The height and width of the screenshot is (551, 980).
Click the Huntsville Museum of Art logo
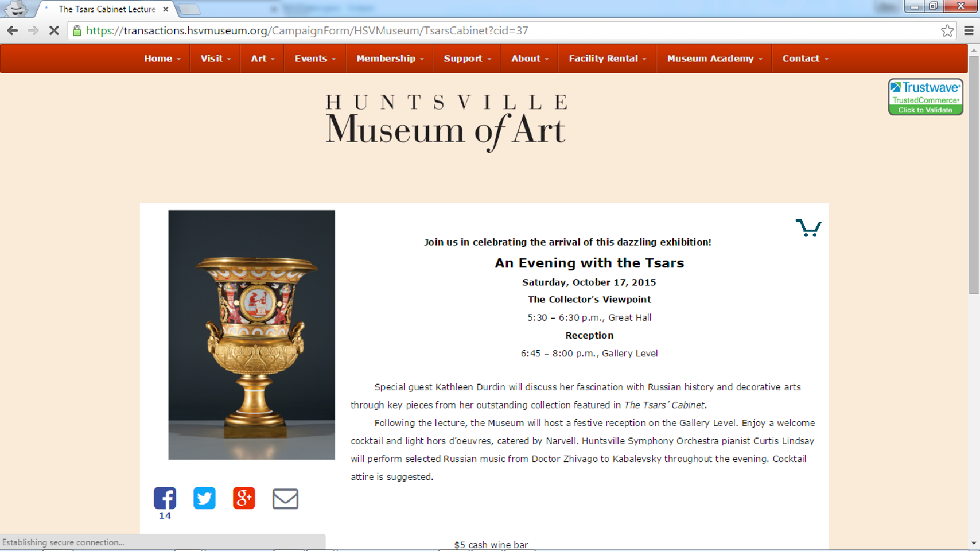[x=446, y=123]
